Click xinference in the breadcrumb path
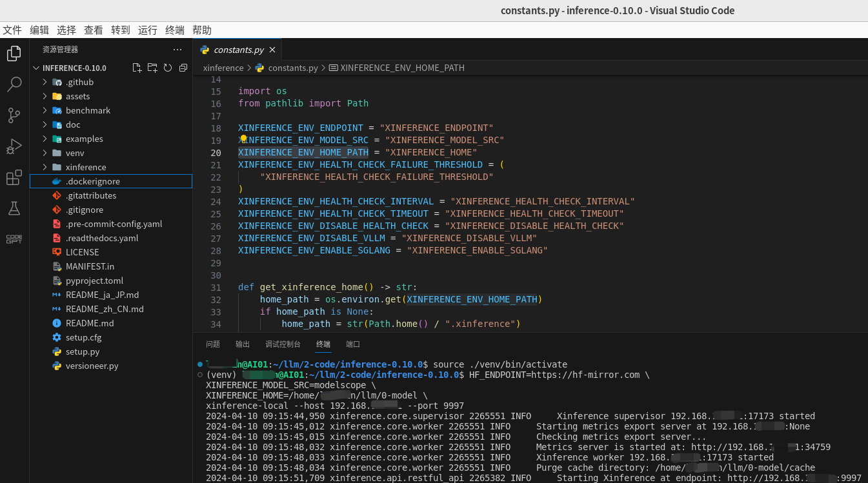Image resolution: width=868 pixels, height=483 pixels. point(223,68)
